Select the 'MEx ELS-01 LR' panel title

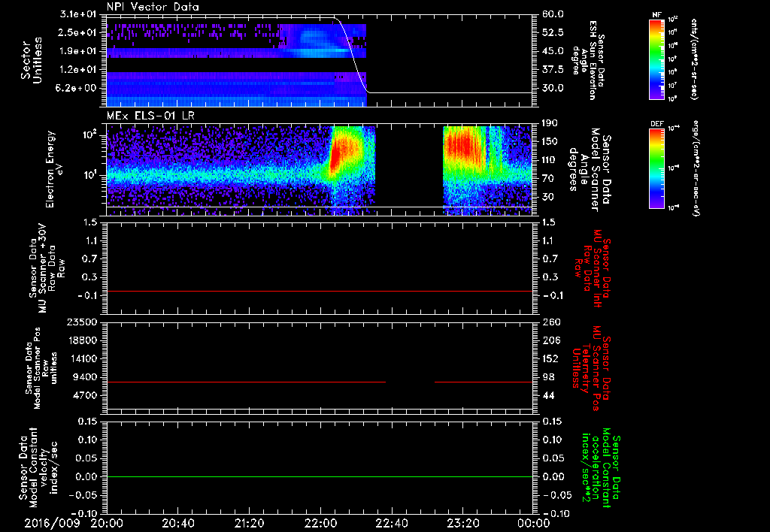coord(150,116)
